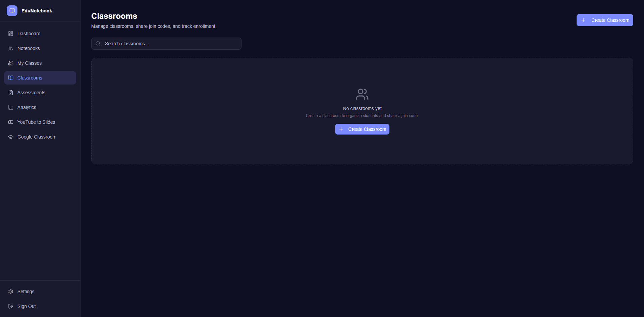Open the Classrooms sidebar item
The width and height of the screenshot is (644, 317).
(30, 78)
